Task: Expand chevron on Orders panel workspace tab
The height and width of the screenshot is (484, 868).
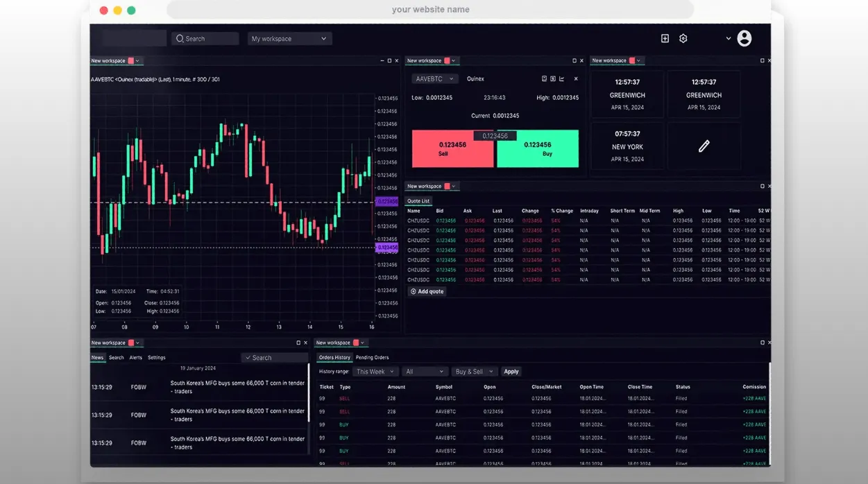Action: [x=363, y=343]
